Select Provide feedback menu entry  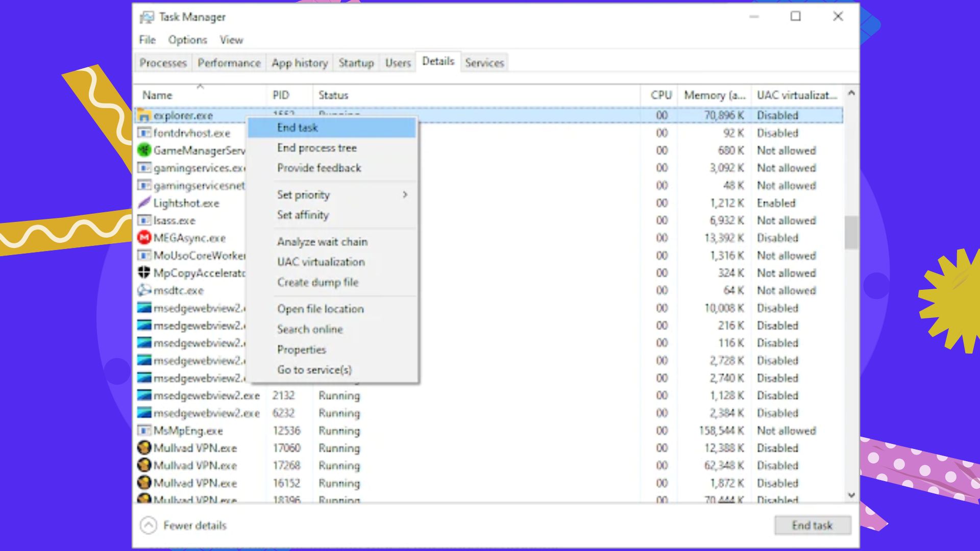(x=332, y=168)
